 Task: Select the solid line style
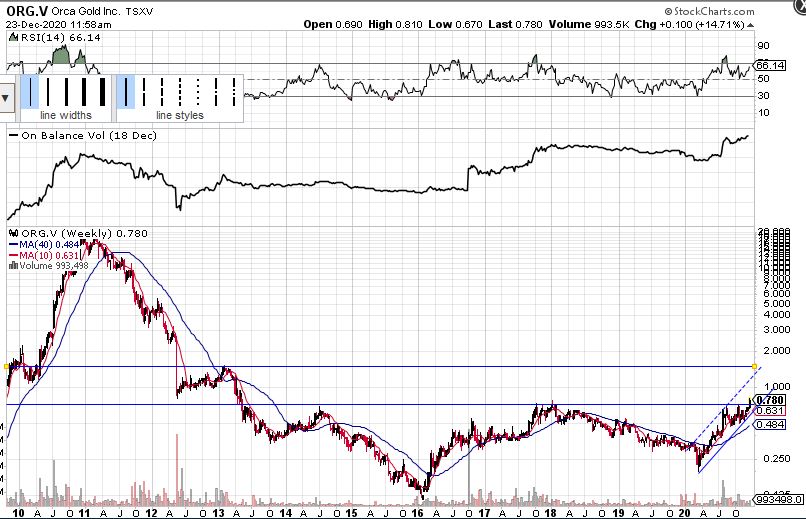(x=125, y=91)
